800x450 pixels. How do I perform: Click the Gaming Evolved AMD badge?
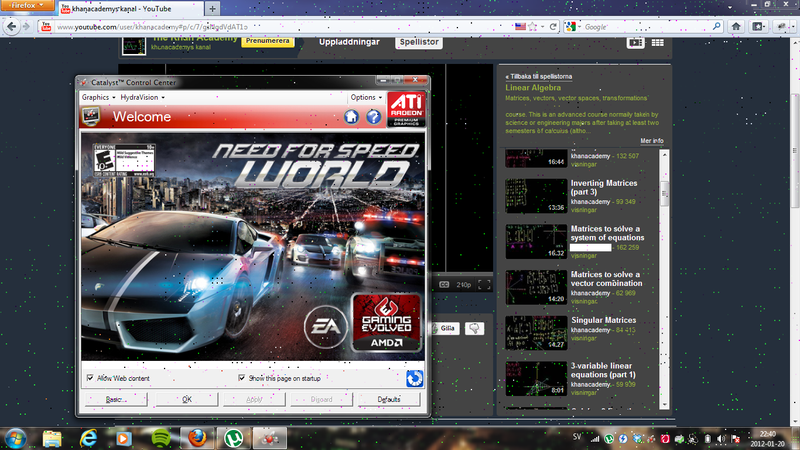(x=387, y=322)
